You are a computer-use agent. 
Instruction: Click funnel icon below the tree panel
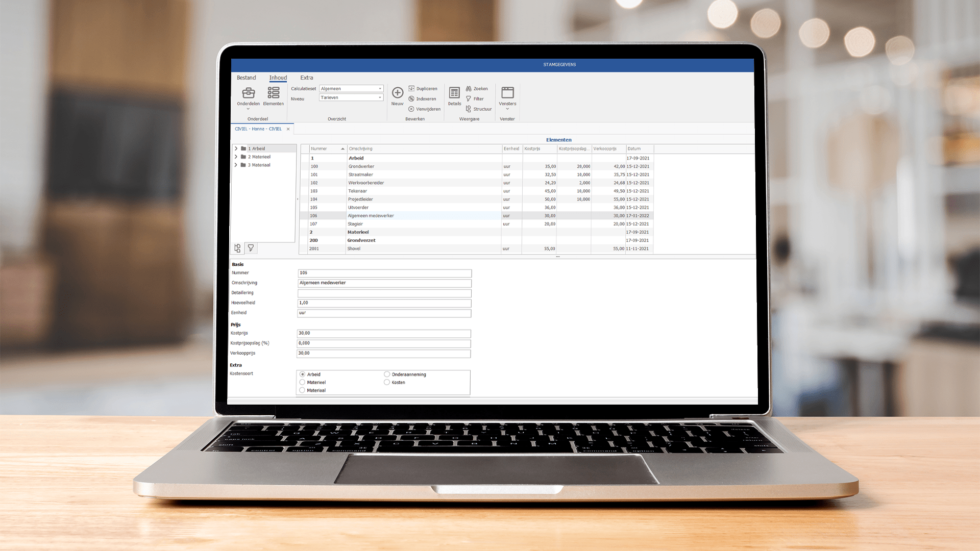tap(251, 248)
